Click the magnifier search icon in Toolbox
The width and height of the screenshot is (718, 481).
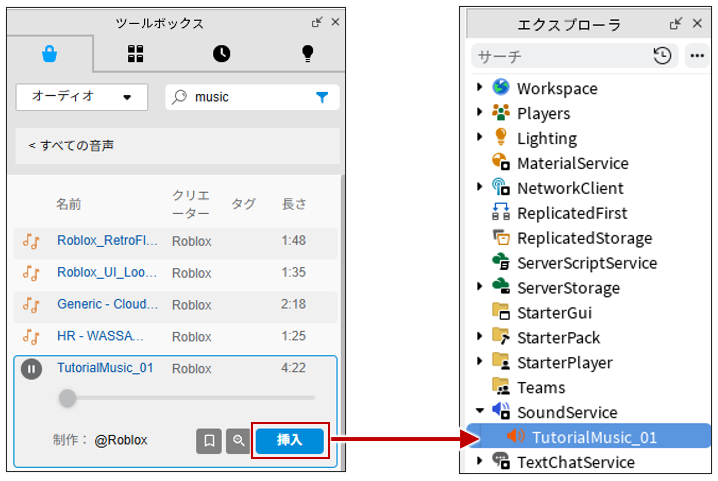[179, 97]
